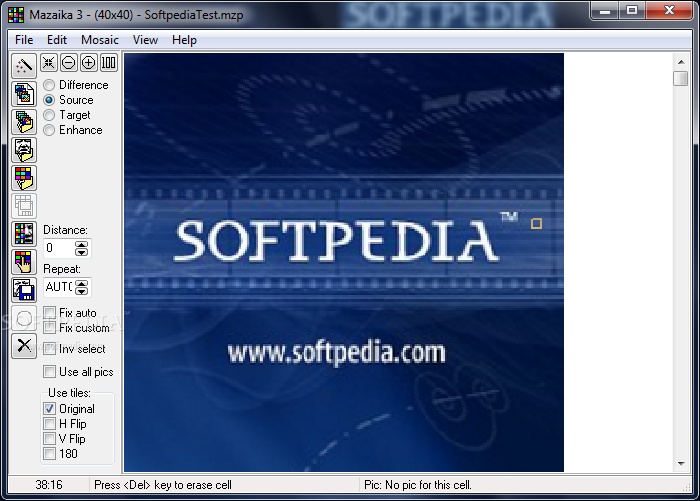The image size is (700, 501).
Task: Enable 180 rotation tiles checkbox
Action: coord(50,454)
